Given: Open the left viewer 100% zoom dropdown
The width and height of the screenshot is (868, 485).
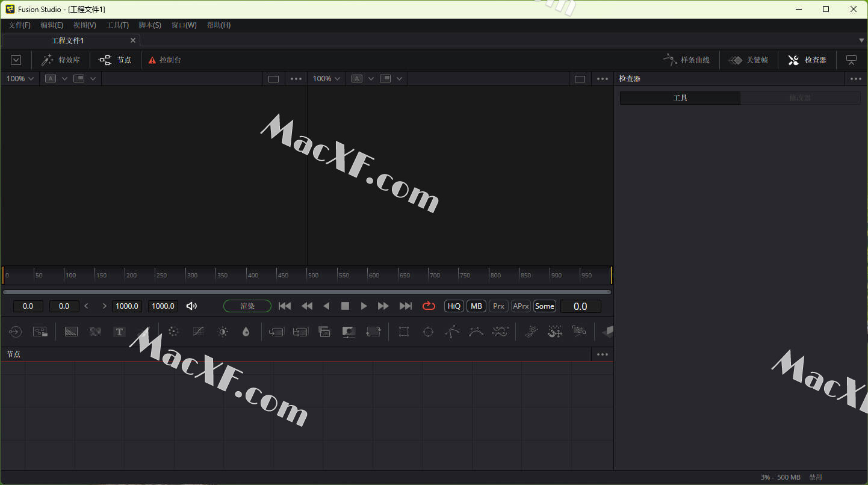Looking at the screenshot, I should [20, 79].
